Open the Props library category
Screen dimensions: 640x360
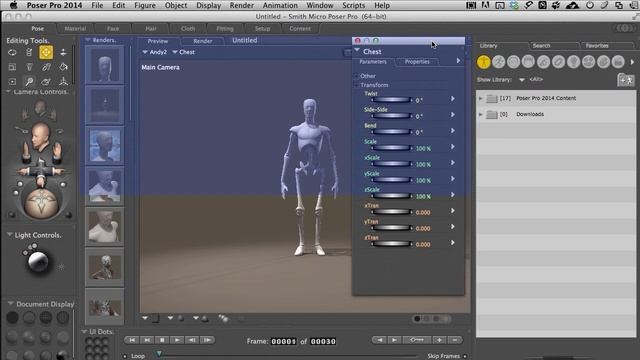click(x=558, y=62)
